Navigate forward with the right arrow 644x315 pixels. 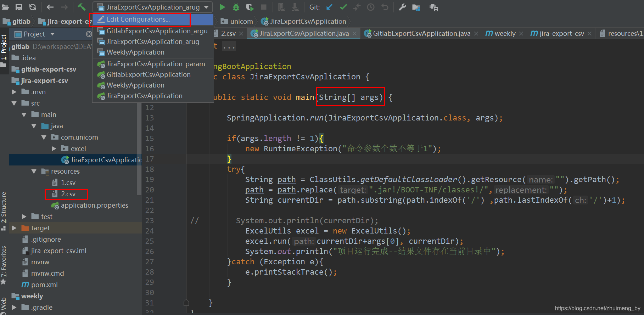point(64,7)
